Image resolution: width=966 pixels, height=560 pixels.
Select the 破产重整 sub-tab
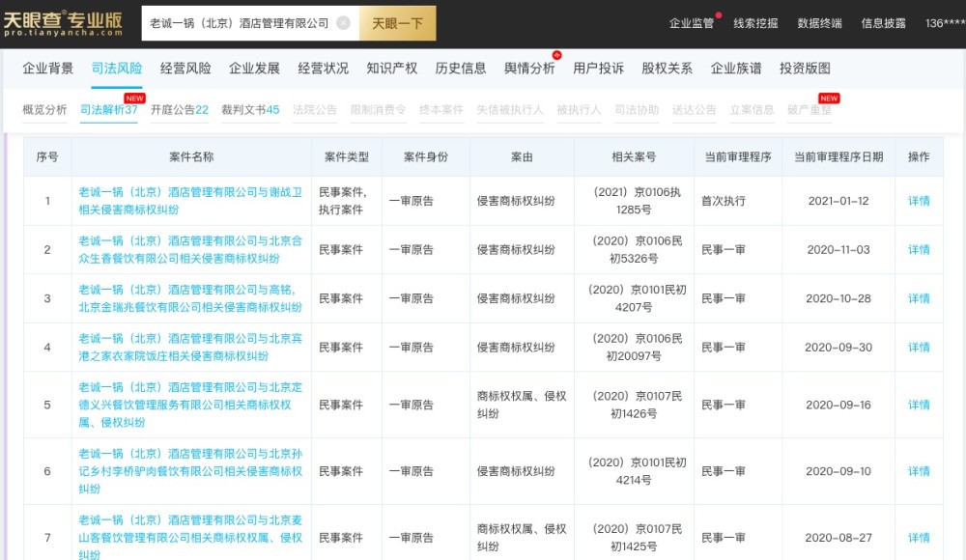pos(810,110)
